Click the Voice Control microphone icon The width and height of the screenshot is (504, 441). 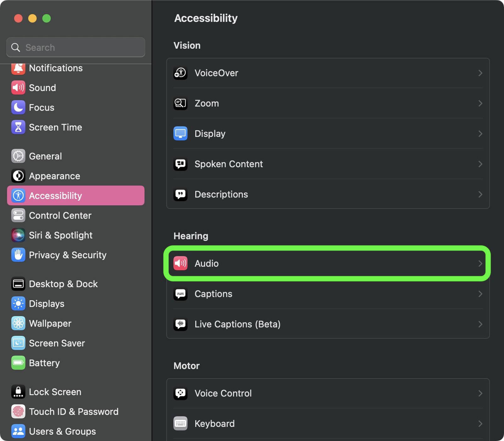tap(180, 393)
